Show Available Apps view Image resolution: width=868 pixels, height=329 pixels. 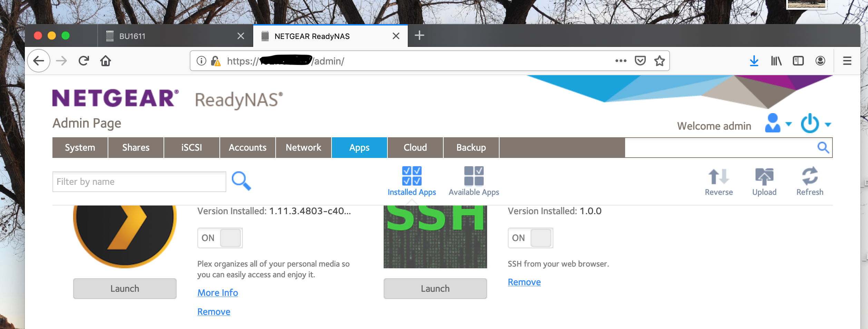click(x=474, y=181)
